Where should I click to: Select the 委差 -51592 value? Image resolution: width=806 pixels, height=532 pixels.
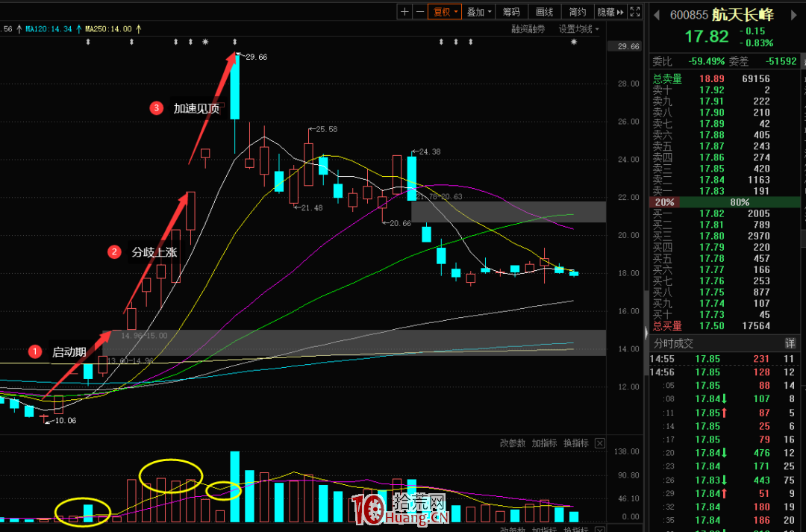click(781, 62)
